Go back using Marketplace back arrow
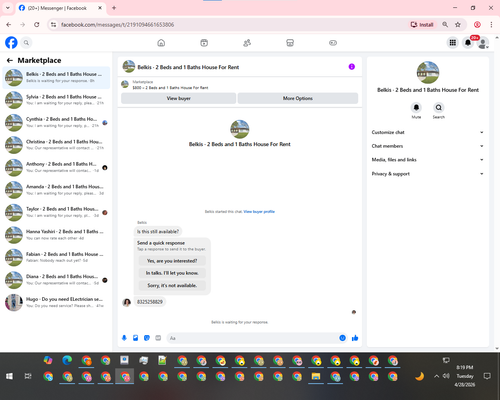The image size is (500, 400). coord(10,60)
